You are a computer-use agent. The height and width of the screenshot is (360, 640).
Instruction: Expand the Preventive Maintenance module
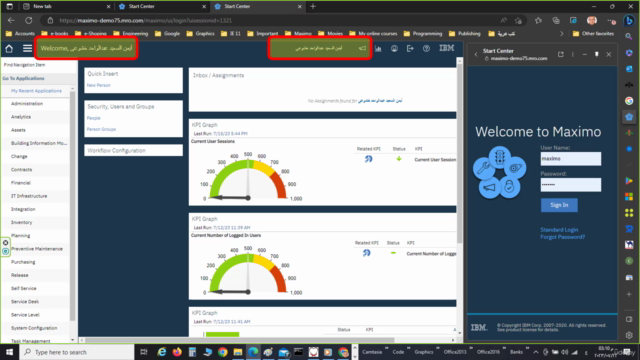(37, 249)
